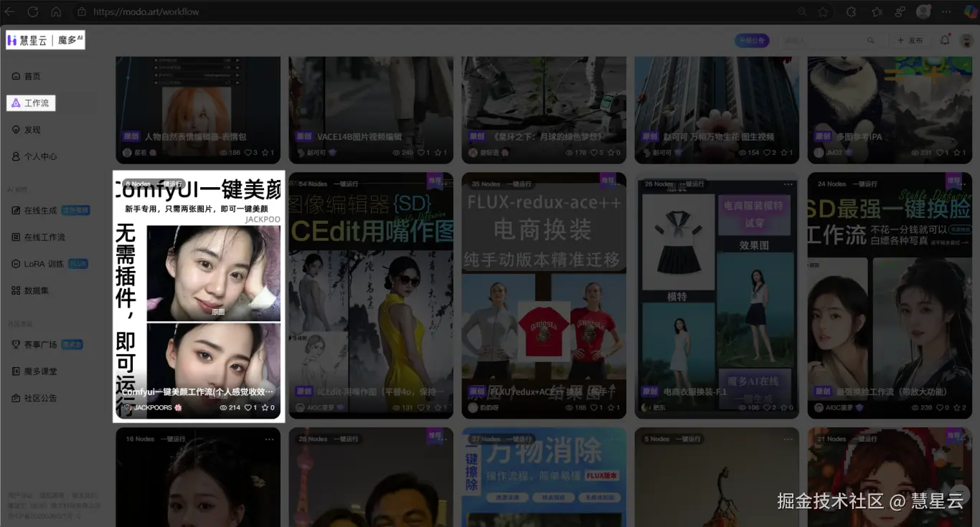Image resolution: width=980 pixels, height=527 pixels.
Task: Click the 个人中心 person icon
Action: [16, 156]
